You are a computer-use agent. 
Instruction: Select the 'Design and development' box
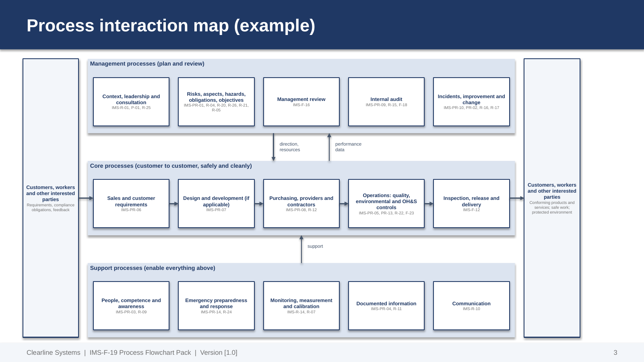(216, 204)
